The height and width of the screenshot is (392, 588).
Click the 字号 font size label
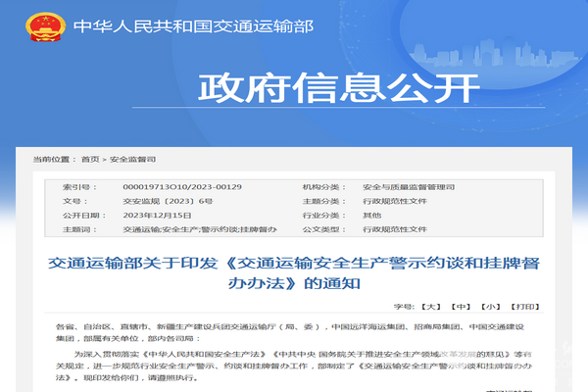[402, 306]
